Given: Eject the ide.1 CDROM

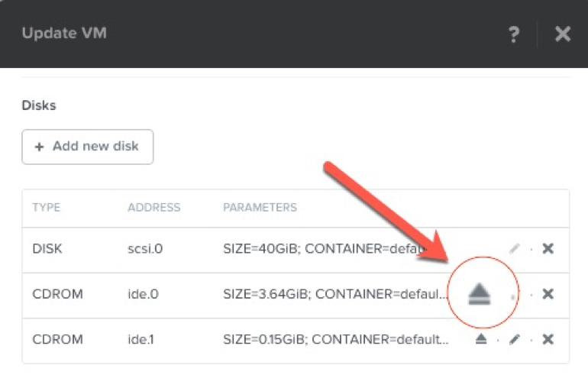Looking at the screenshot, I should pos(481,339).
